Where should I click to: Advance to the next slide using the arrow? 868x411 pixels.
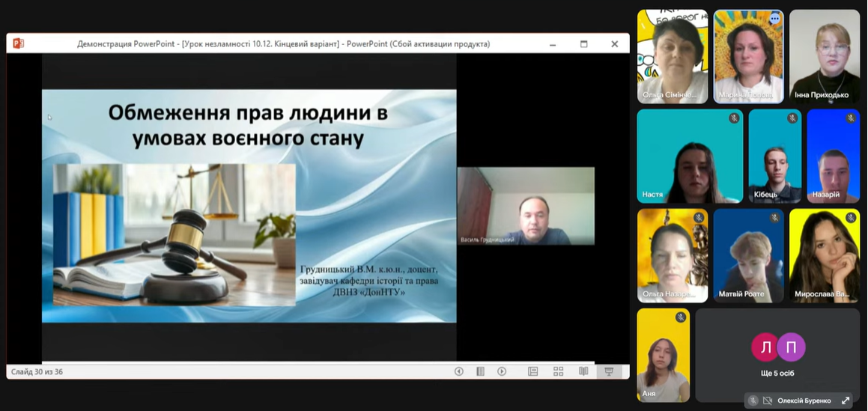coord(502,371)
